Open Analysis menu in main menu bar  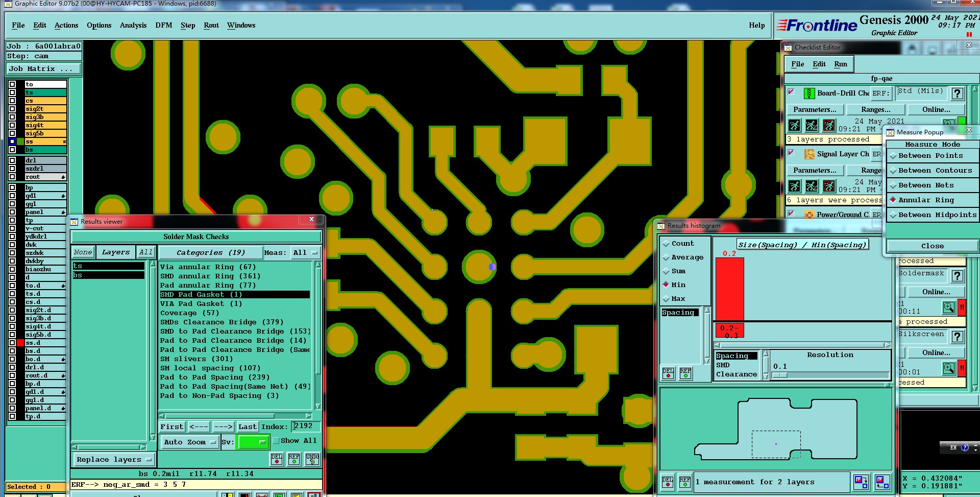coord(133,26)
